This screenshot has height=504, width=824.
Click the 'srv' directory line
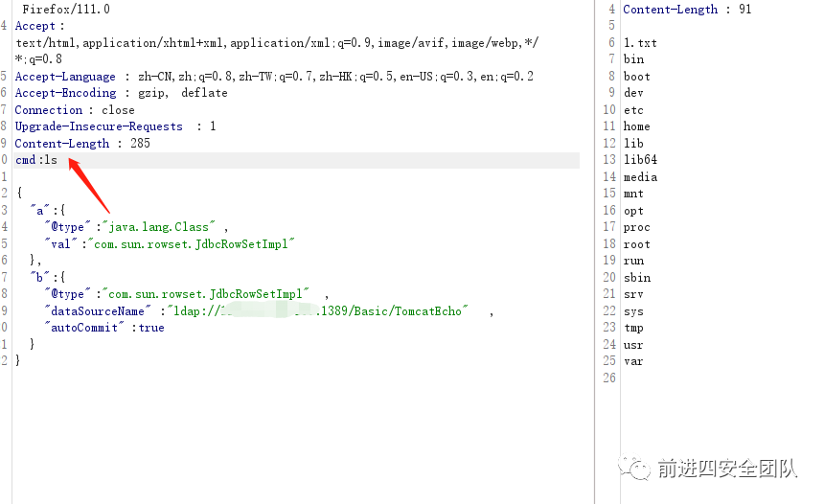tap(633, 294)
